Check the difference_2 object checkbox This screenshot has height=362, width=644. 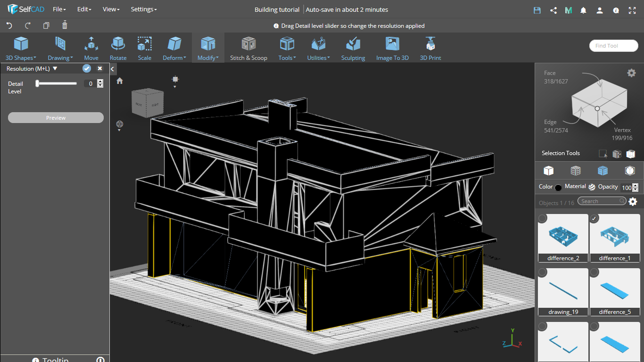543,218
